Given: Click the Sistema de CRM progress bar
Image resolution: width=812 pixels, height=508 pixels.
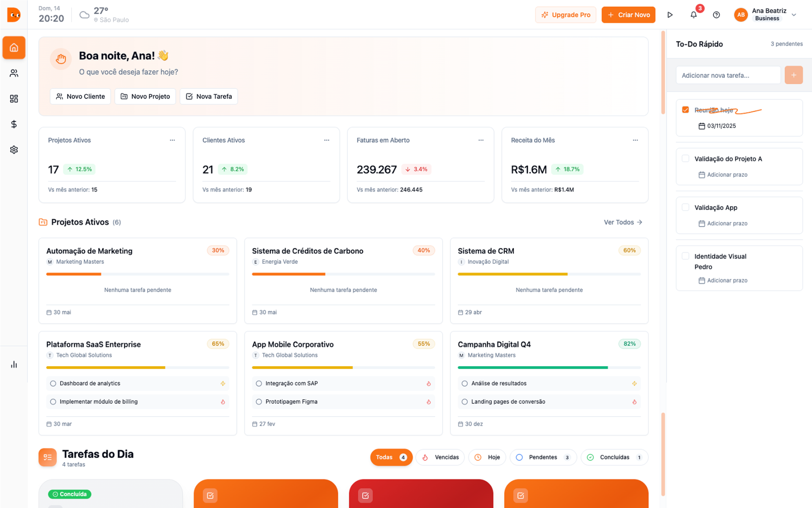Looking at the screenshot, I should pos(549,274).
